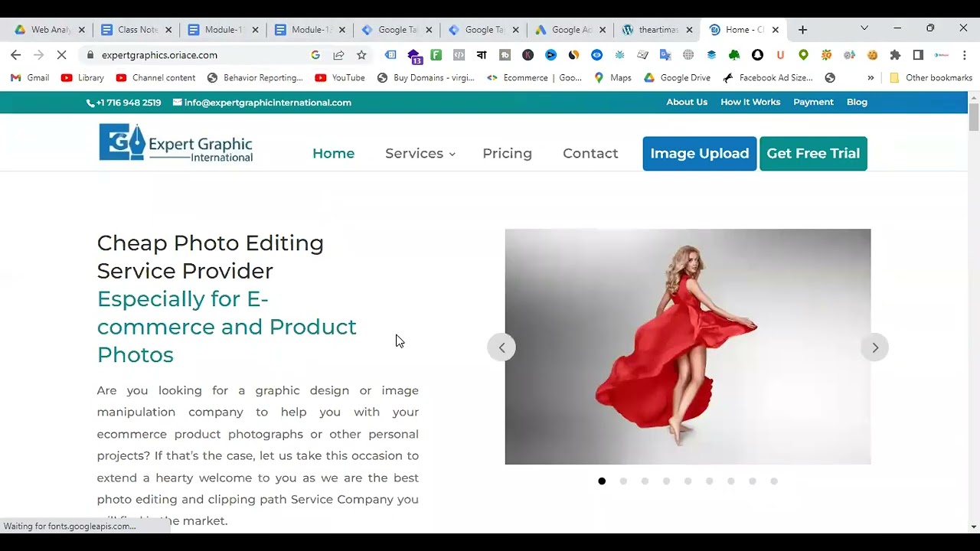
Task: Click the blue layers stack extension icon
Action: [711, 55]
